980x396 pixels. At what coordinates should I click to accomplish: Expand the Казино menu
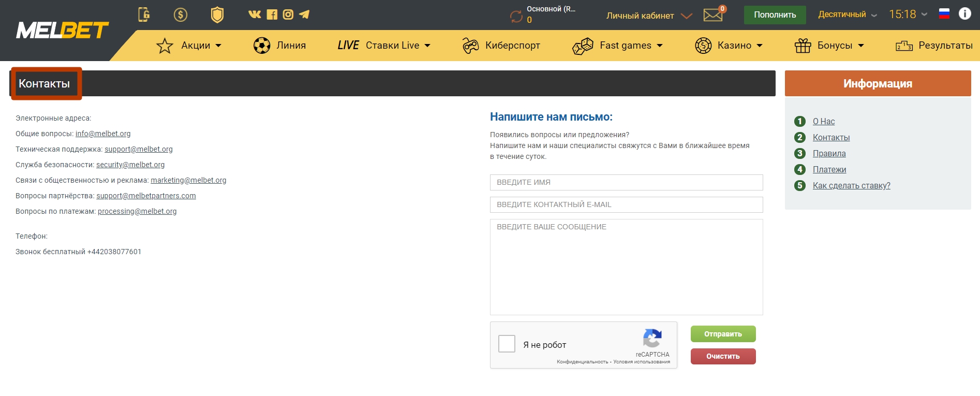tap(729, 46)
